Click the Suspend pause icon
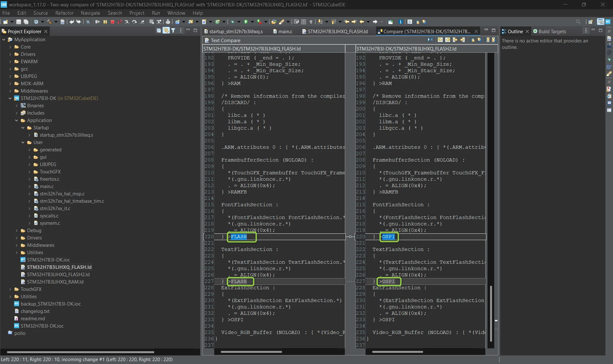 (105, 22)
